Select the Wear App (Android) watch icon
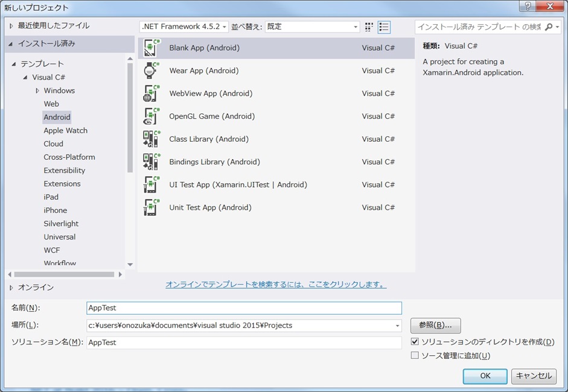This screenshot has width=568, height=392. click(152, 71)
